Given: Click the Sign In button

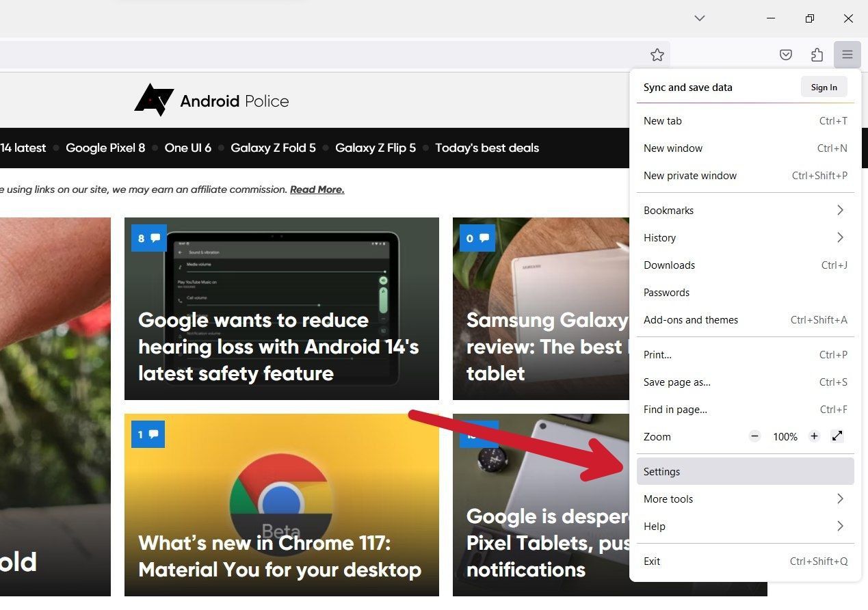Looking at the screenshot, I should (824, 87).
